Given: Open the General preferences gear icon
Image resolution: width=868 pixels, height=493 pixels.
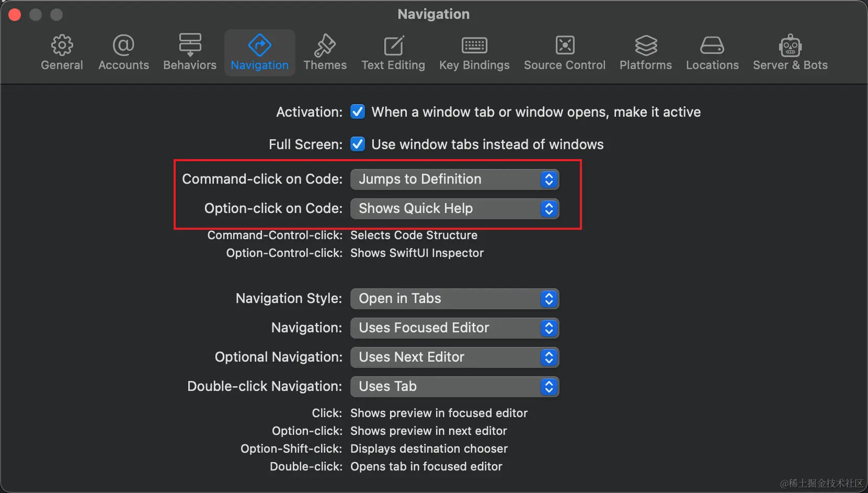Looking at the screenshot, I should [62, 46].
